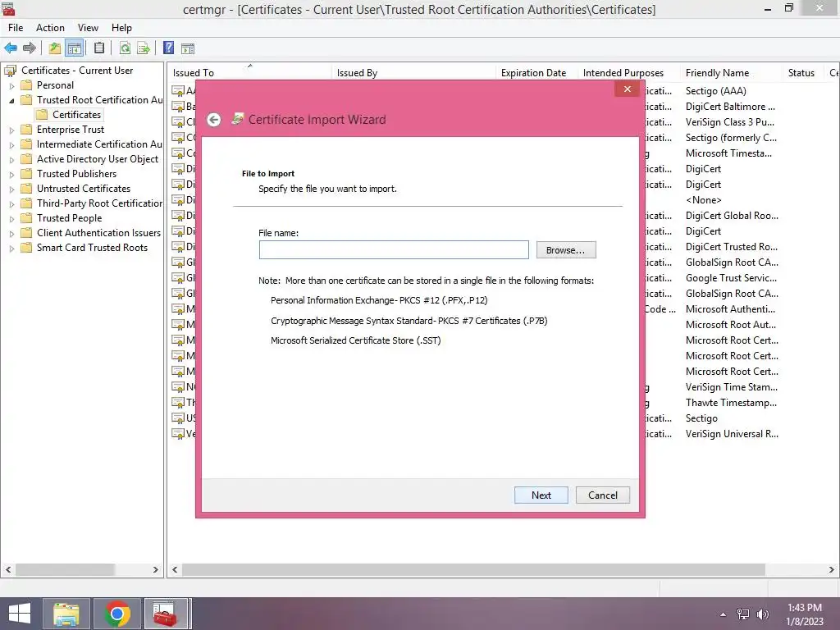This screenshot has width=840, height=630.
Task: Go back using the wizard's circular back arrow
Action: (214, 120)
